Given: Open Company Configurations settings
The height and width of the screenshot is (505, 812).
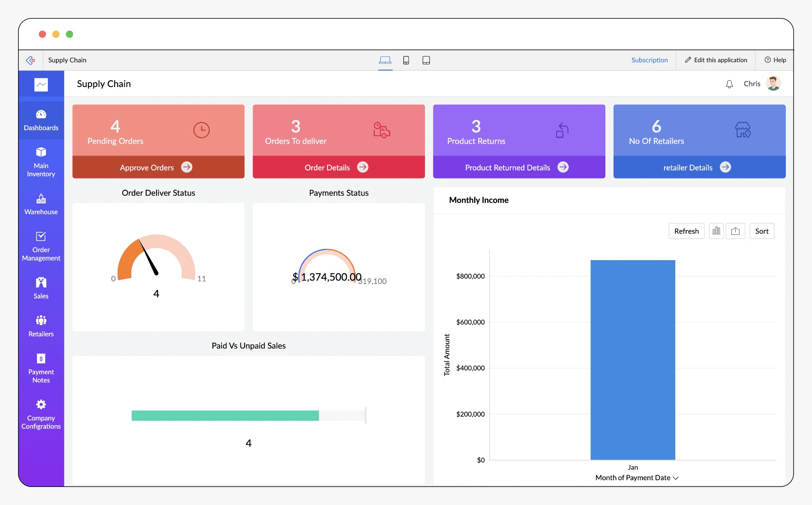Looking at the screenshot, I should pos(41,414).
